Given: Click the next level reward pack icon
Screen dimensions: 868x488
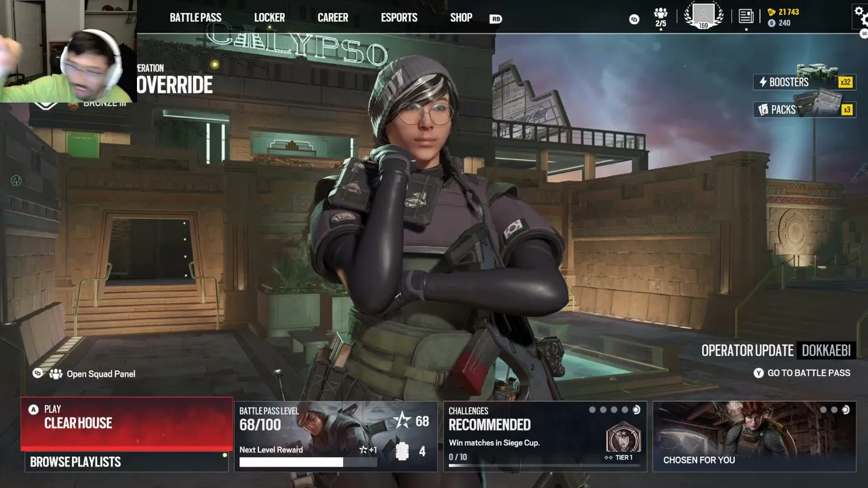Looking at the screenshot, I should tap(402, 451).
